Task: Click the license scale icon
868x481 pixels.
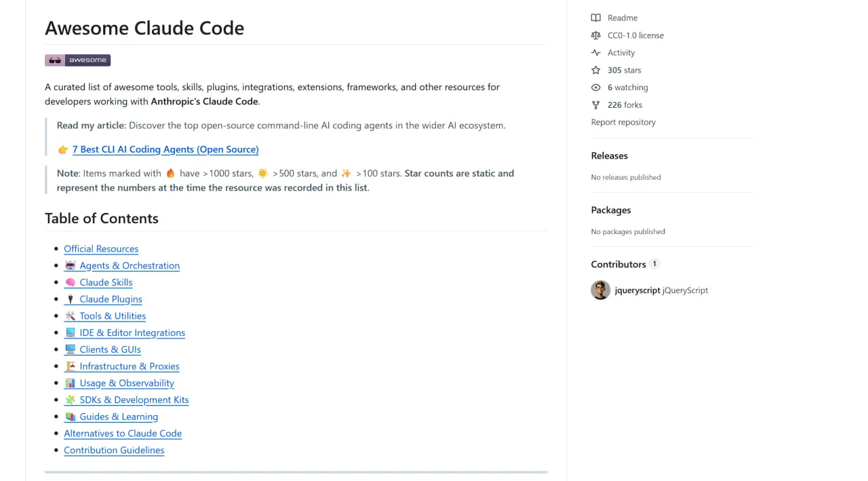Action: (595, 35)
